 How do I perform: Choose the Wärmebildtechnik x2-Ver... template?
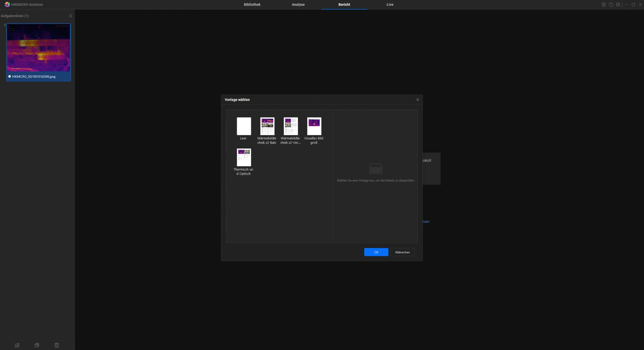click(291, 127)
